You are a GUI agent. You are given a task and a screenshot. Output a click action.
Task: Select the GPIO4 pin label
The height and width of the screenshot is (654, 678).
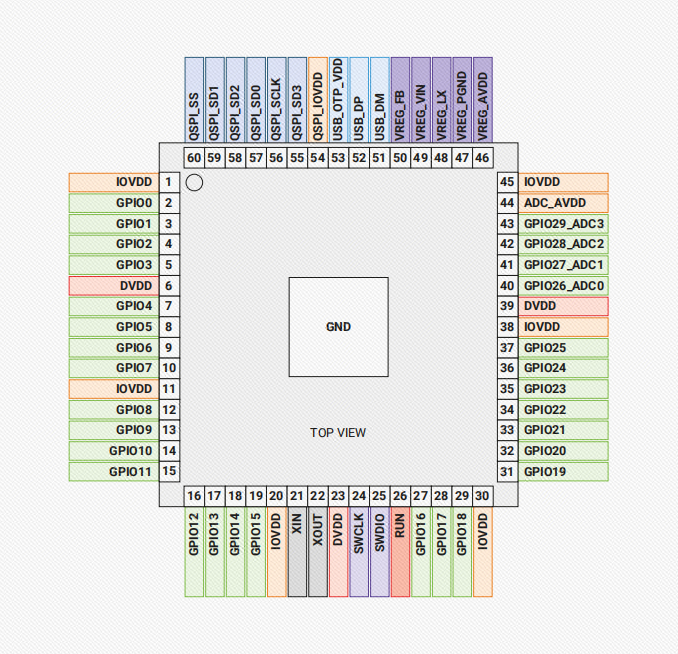click(114, 306)
